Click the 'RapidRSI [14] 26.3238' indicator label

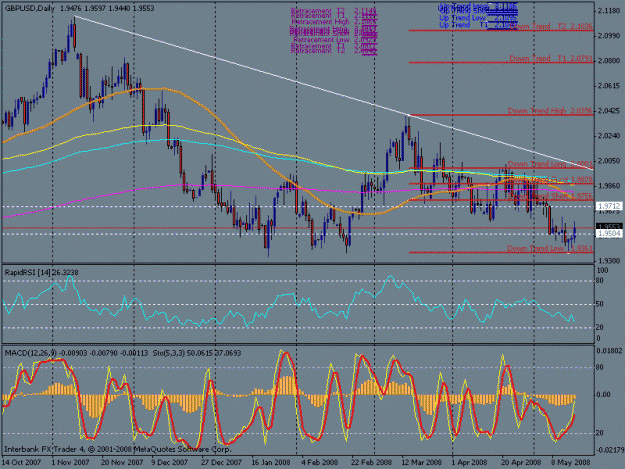[x=41, y=273]
